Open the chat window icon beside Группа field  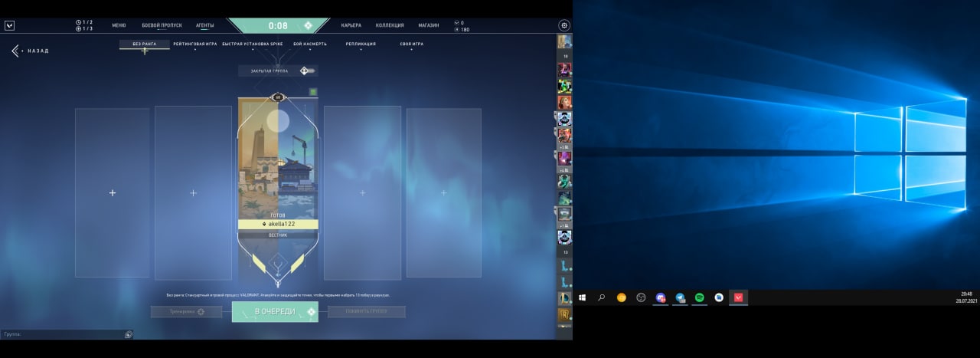pyautogui.click(x=129, y=334)
